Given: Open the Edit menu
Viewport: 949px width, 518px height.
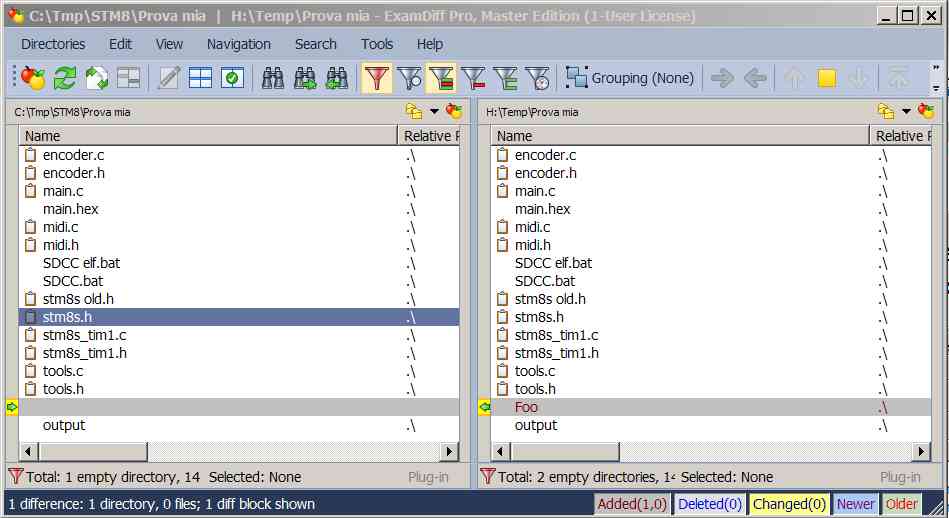Looking at the screenshot, I should pos(120,44).
